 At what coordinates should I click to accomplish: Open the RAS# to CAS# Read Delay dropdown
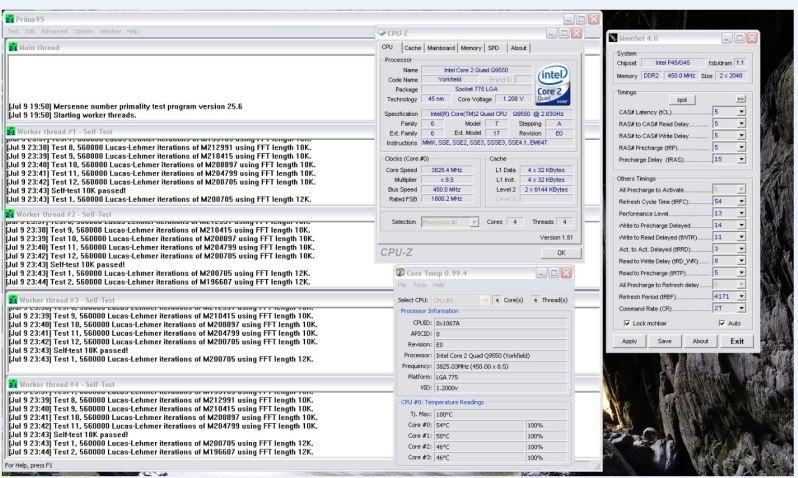pos(741,124)
